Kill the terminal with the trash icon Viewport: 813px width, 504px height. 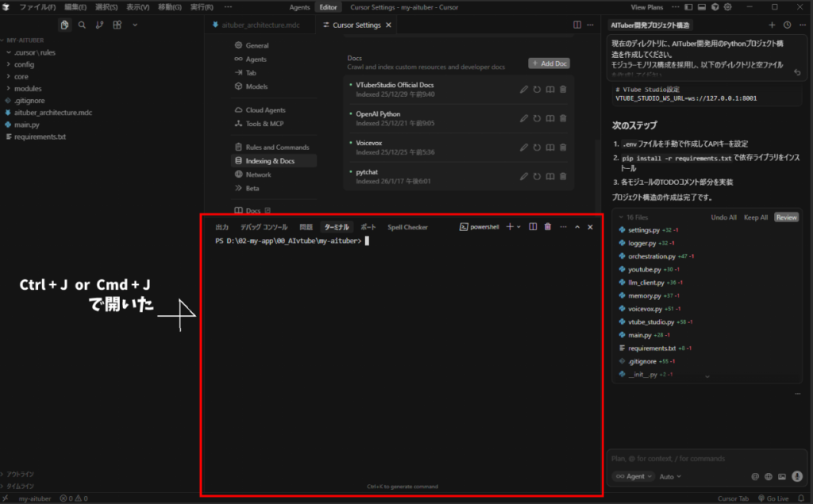(x=548, y=227)
